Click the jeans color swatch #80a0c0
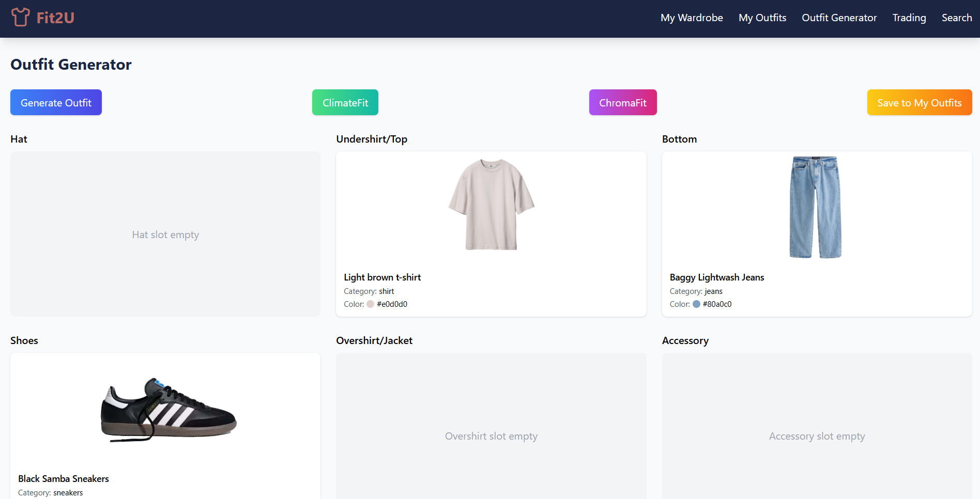This screenshot has height=499, width=980. click(696, 304)
